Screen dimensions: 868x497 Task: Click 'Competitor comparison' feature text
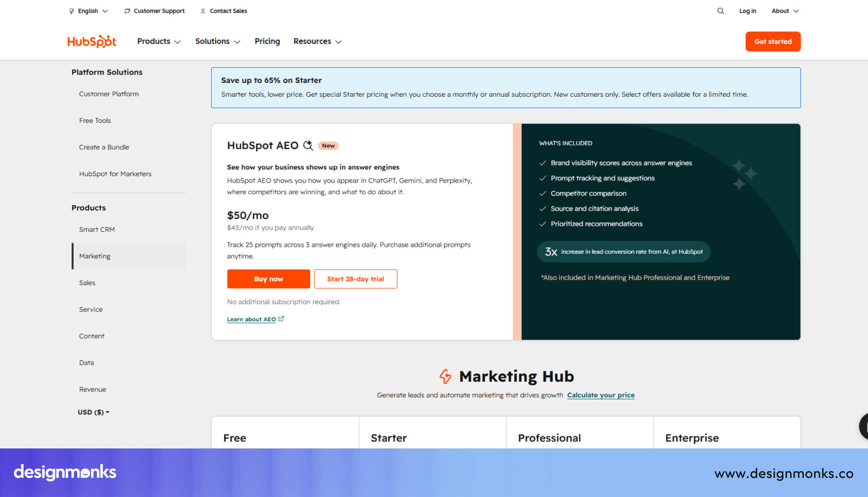(x=588, y=193)
